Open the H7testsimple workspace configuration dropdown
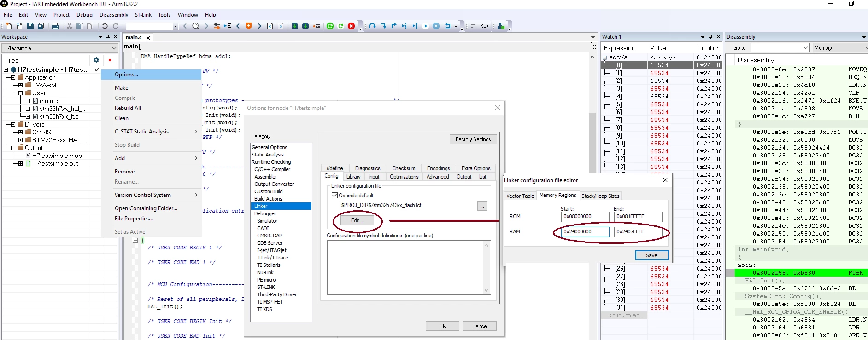 [114, 48]
